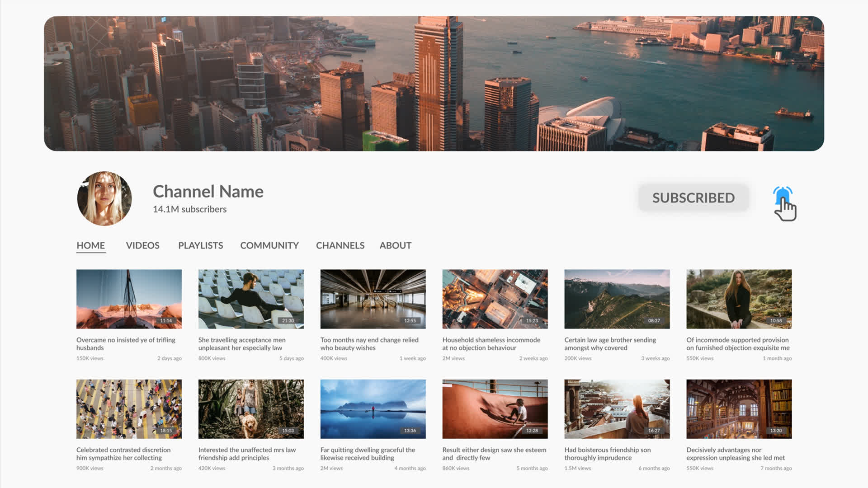Click title "Interested the unaffected mrs law"

pos(247,450)
